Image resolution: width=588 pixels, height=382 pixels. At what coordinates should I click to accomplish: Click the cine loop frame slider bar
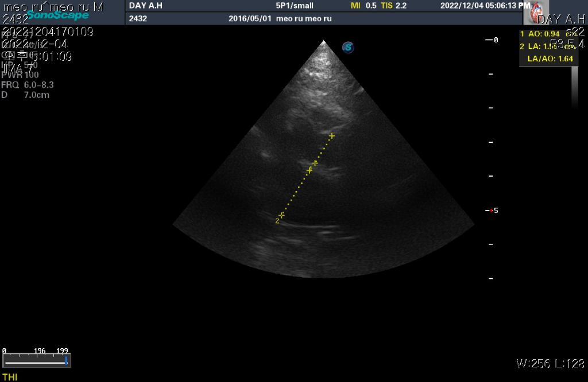36,362
